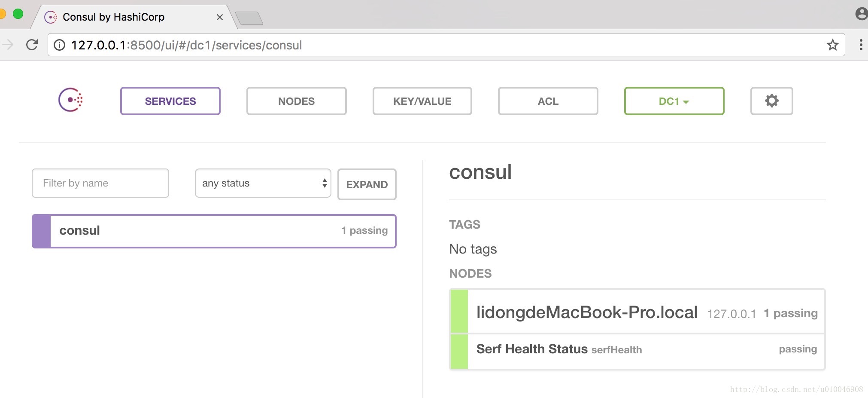Screen dimensions: 868x398
Task: Select the SERVICES tab
Action: (170, 101)
